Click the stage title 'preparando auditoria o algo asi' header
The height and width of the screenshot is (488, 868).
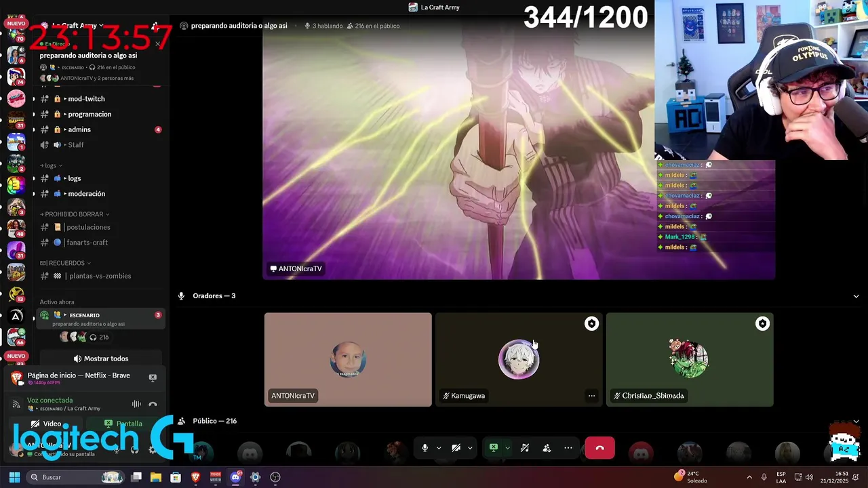pyautogui.click(x=239, y=26)
